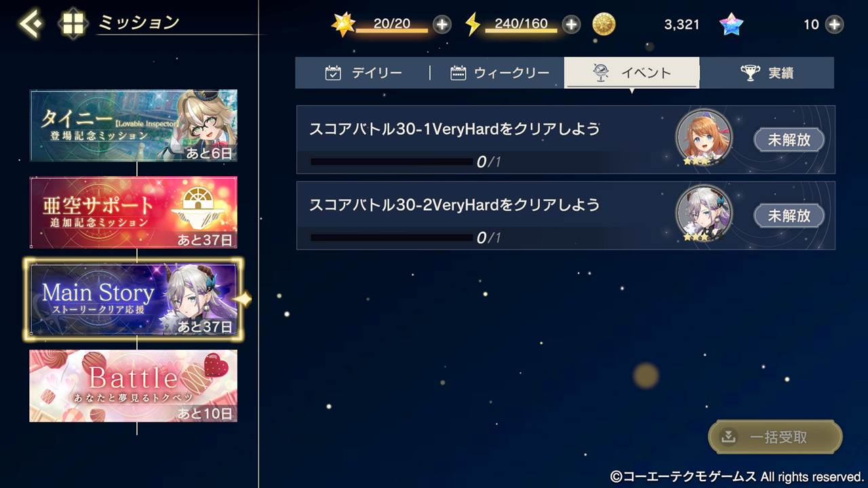Open the 亜空サポート mission banner
Viewport: 868px width, 488px height.
click(x=134, y=212)
